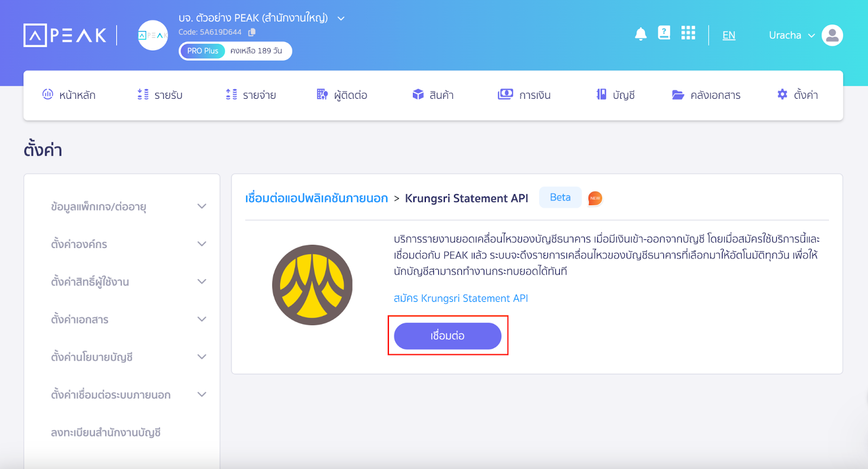Expand ตั้งค่าเชื่อมต่อระบบภายนอก section chevron
The image size is (868, 469).
pos(202,394)
